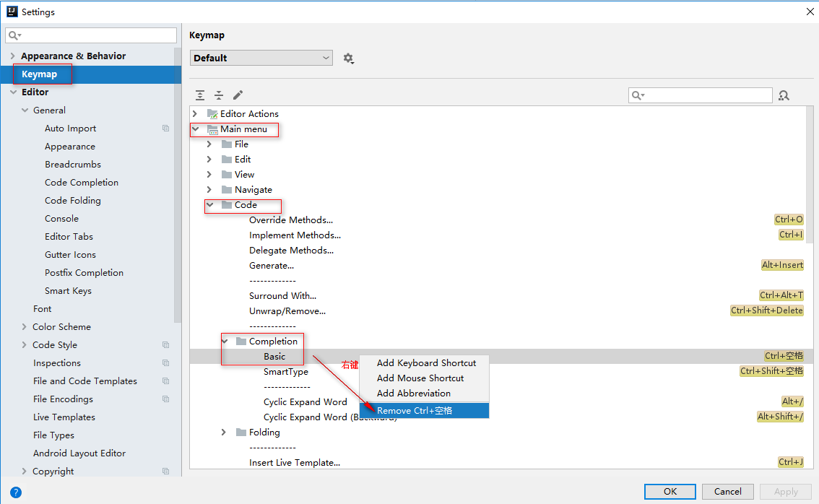Open Gutter Icons settings page
Screen dimensions: 819x504
click(71, 255)
